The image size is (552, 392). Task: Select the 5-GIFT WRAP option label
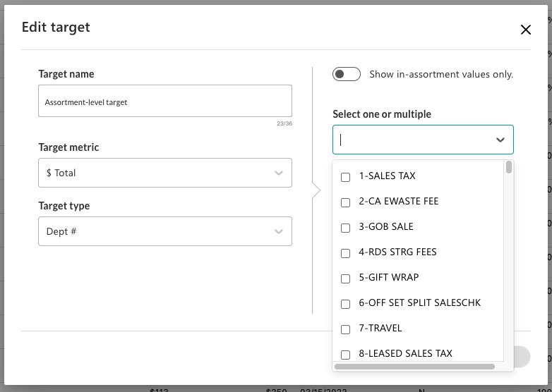(x=389, y=277)
